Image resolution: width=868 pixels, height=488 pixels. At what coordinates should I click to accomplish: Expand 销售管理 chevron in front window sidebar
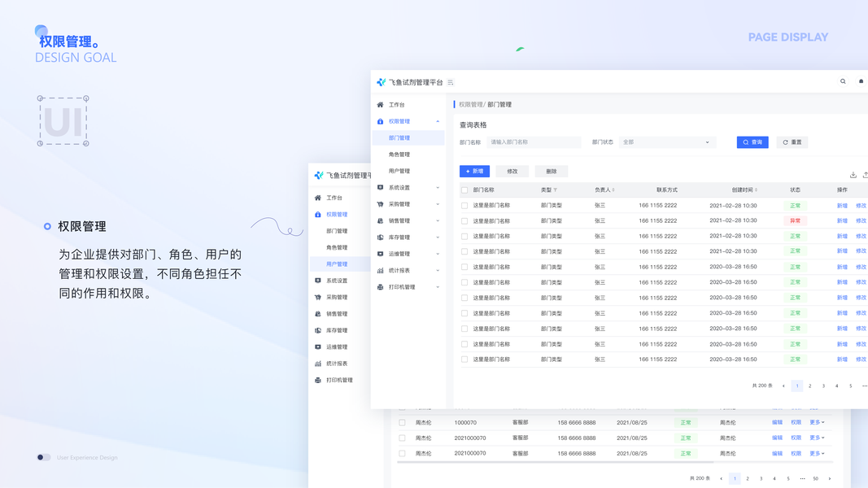[438, 220]
